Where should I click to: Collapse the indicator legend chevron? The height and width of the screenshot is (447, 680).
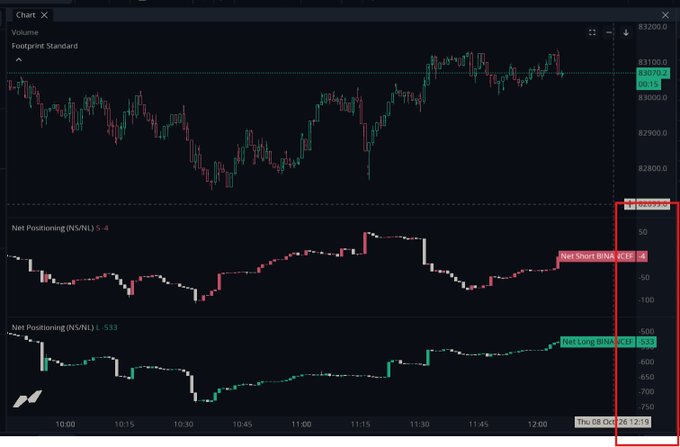coord(19,60)
